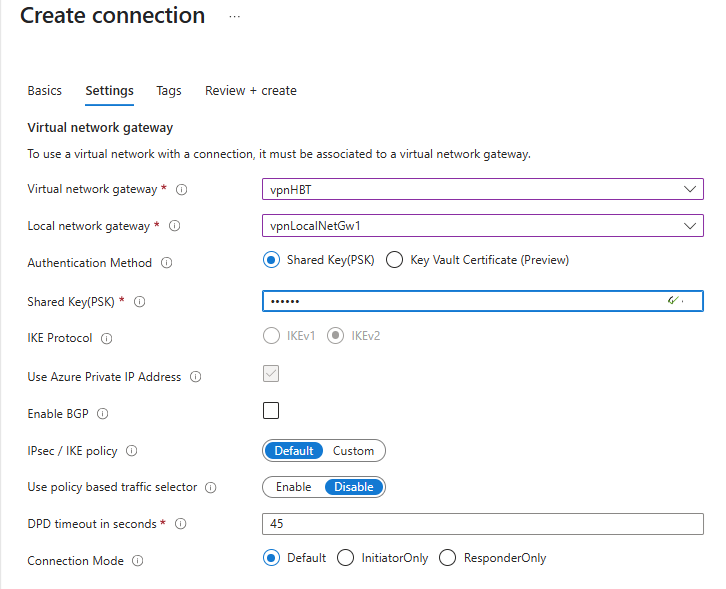This screenshot has height=589, width=726.
Task: Click info icon beside Enable BGP
Action: click(x=103, y=413)
